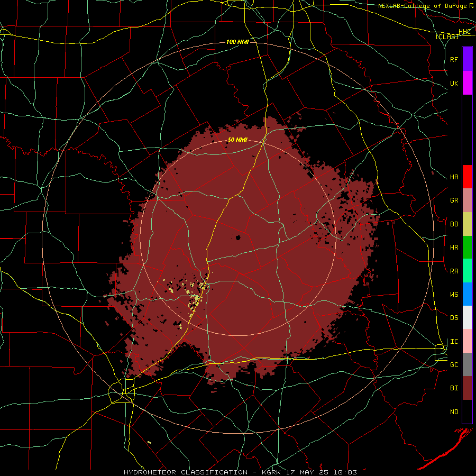The width and height of the screenshot is (476, 476).
Task: Click the purple RF legend color swatch
Action: pyautogui.click(x=467, y=59)
